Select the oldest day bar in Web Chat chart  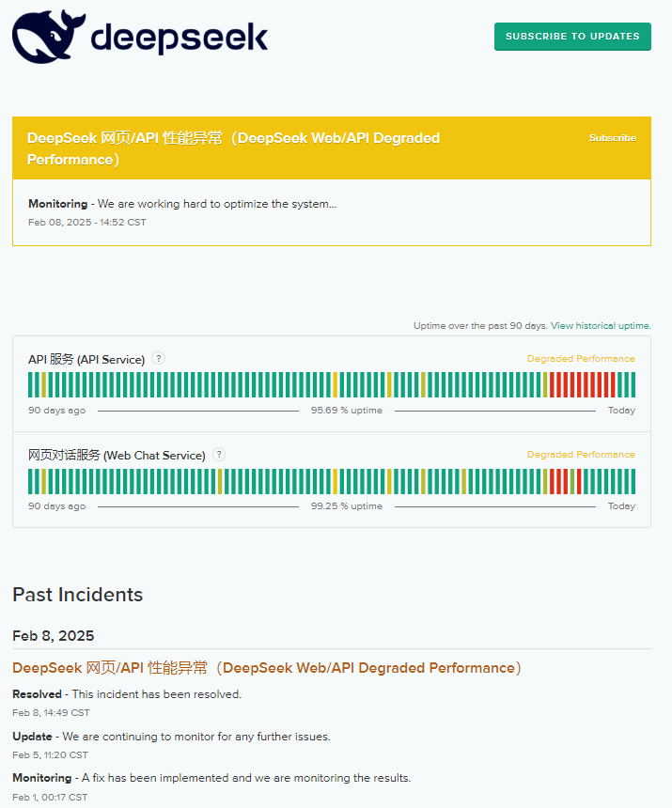tap(30, 481)
